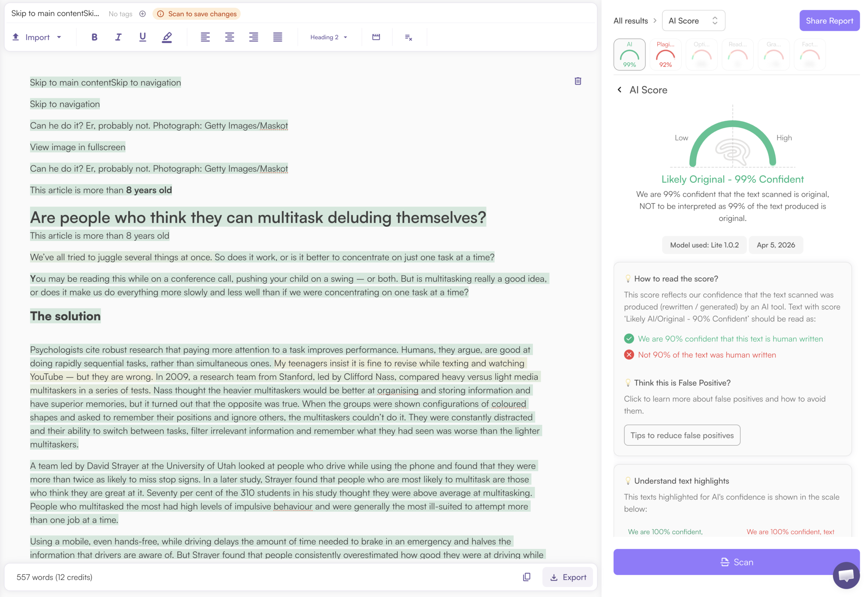Viewport: 868px width, 597px height.
Task: Toggle underline formatting
Action: click(143, 37)
